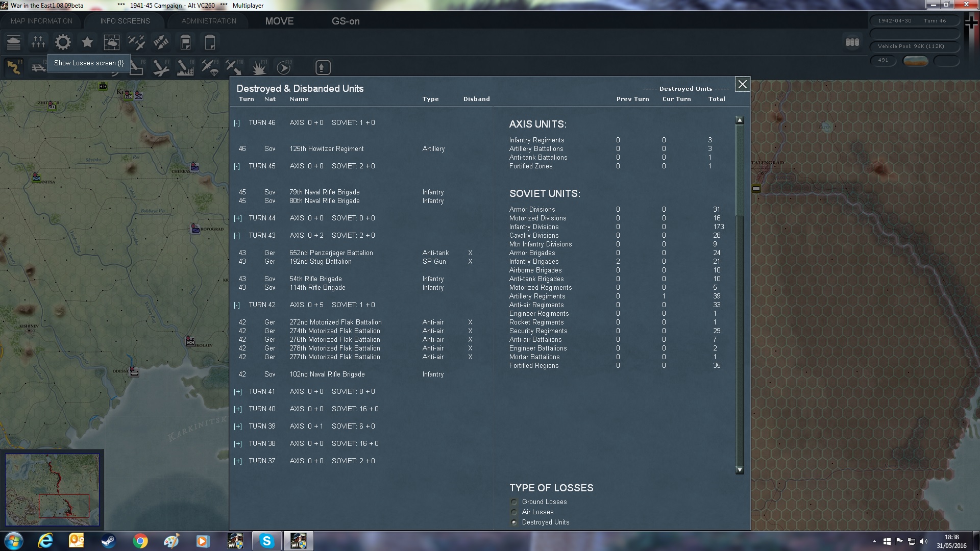Viewport: 980px width, 551px height.
Task: Open the weather map icon
Action: tap(111, 42)
